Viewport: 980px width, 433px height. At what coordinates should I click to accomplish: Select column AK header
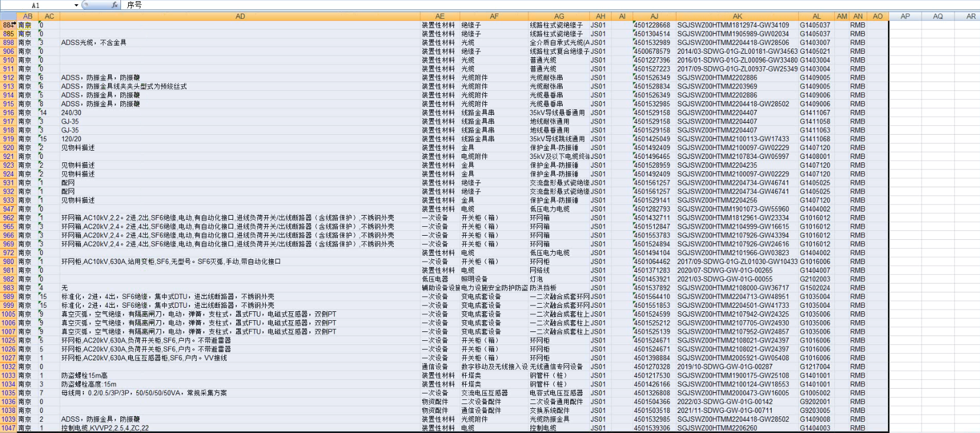point(737,17)
